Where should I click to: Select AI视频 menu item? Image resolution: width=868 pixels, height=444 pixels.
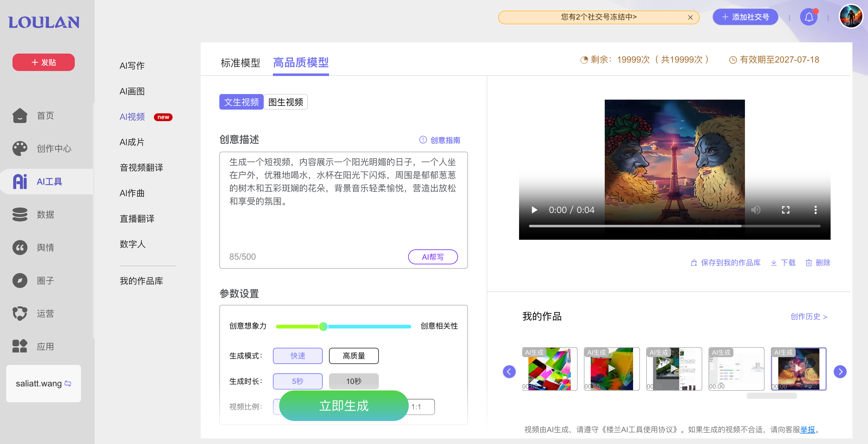132,117
